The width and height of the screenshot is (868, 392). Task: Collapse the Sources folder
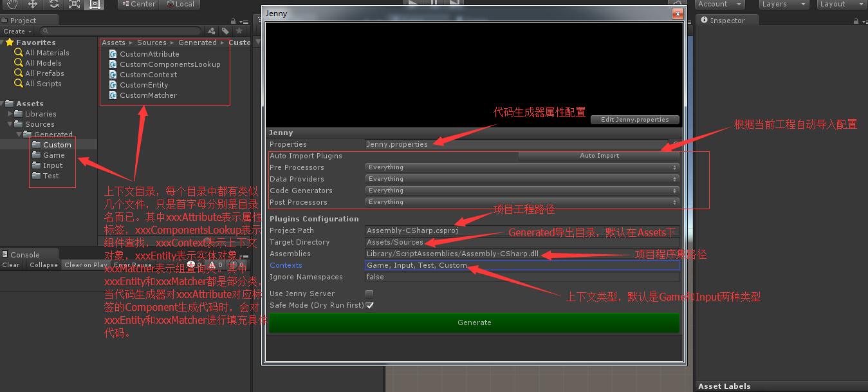click(10, 124)
